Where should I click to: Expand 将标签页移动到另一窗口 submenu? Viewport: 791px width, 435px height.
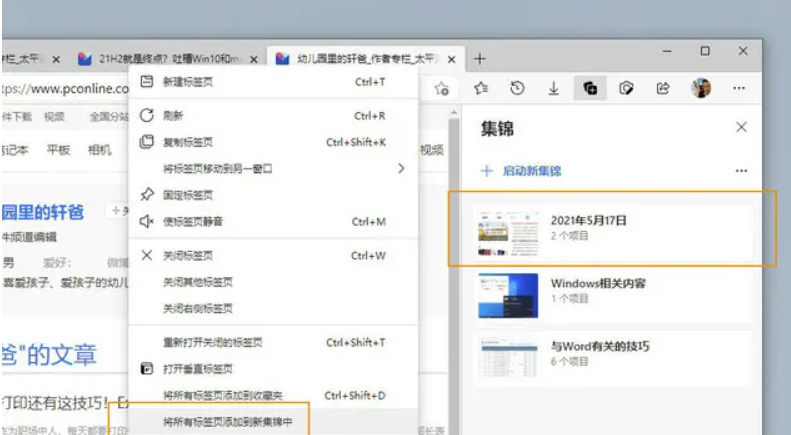pos(273,169)
